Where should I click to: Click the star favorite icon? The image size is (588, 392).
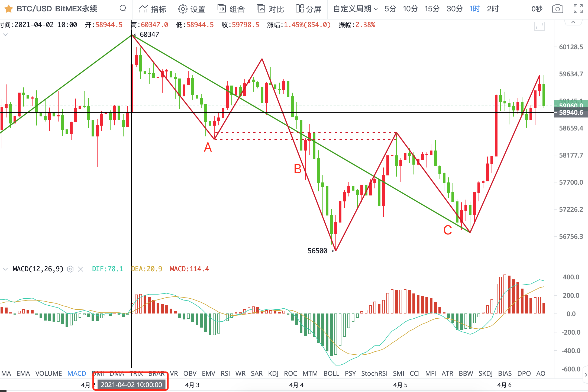point(9,9)
